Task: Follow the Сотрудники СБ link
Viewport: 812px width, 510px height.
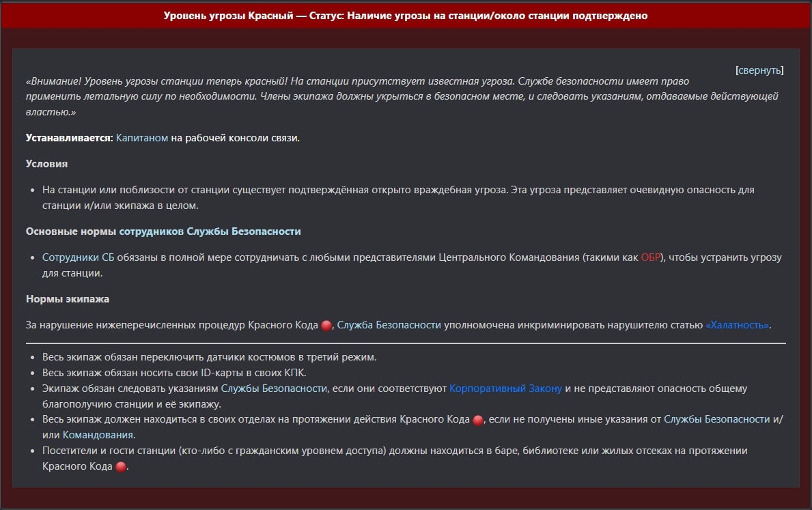Action: tap(79, 257)
